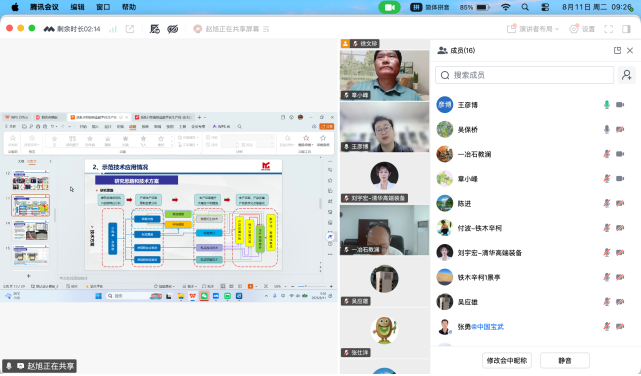Expand the options beside 赵旭正在共享屏幕
This screenshot has width=641, height=376.
(266, 29)
